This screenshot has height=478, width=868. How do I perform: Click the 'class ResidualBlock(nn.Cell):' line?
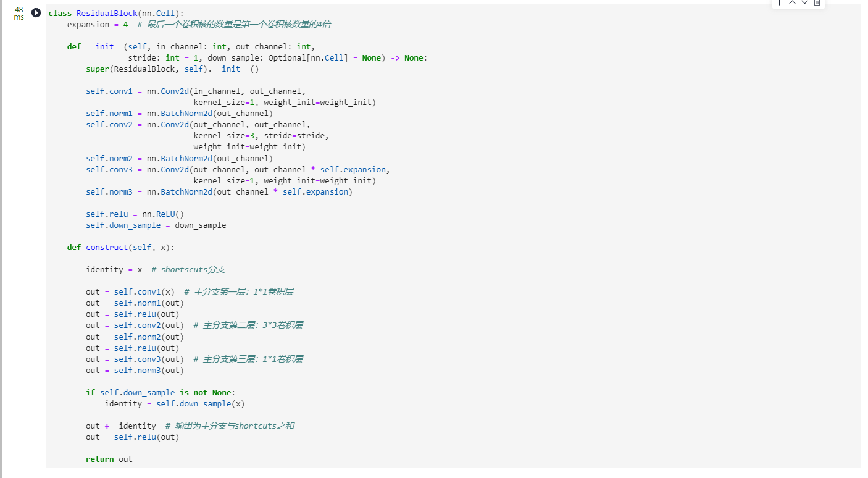(x=116, y=13)
